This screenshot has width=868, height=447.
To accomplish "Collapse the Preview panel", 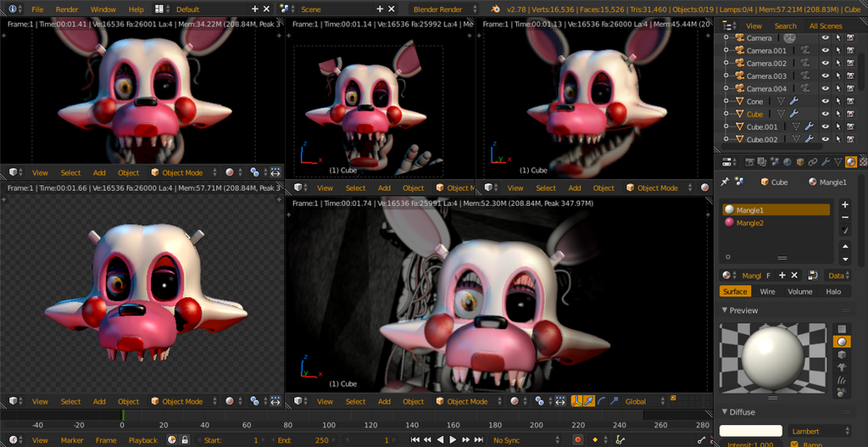I will 726,310.
